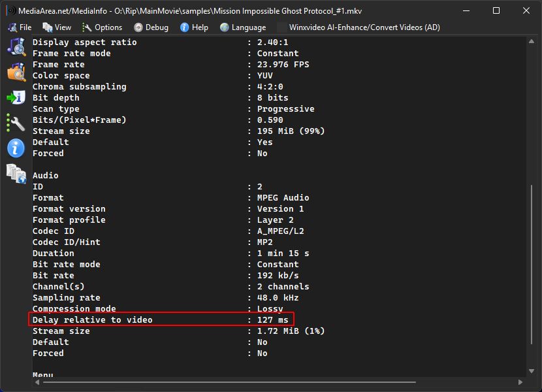
Task: Click the 'Sampling rate' label
Action: click(67, 297)
